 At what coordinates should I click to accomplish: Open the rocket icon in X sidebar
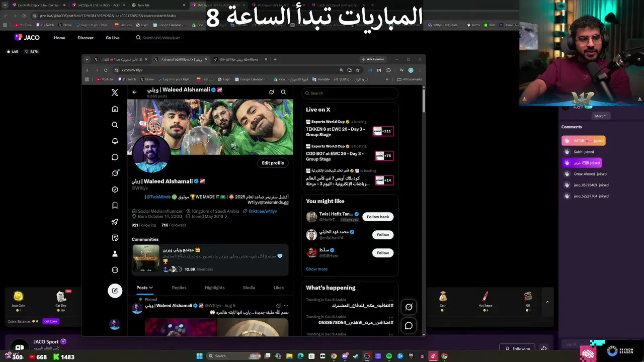[115, 222]
